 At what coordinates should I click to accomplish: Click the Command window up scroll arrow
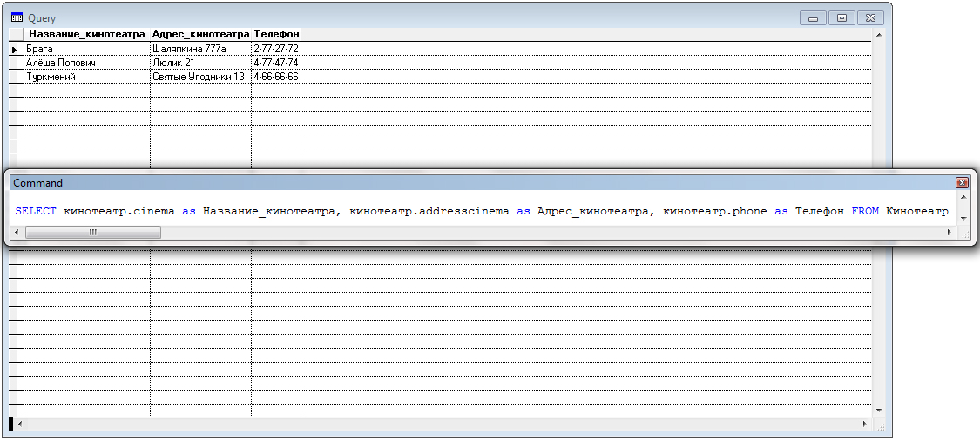pos(963,196)
